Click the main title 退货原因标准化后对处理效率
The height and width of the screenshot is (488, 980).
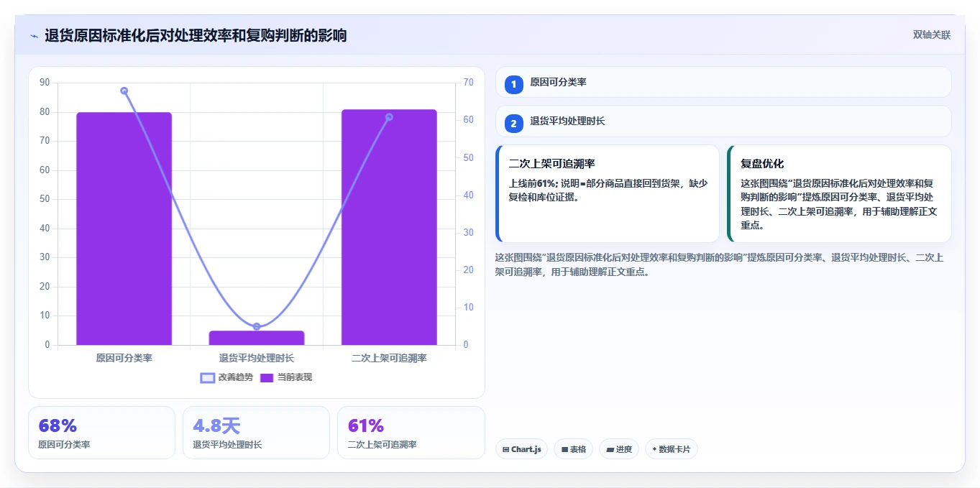coord(196,35)
